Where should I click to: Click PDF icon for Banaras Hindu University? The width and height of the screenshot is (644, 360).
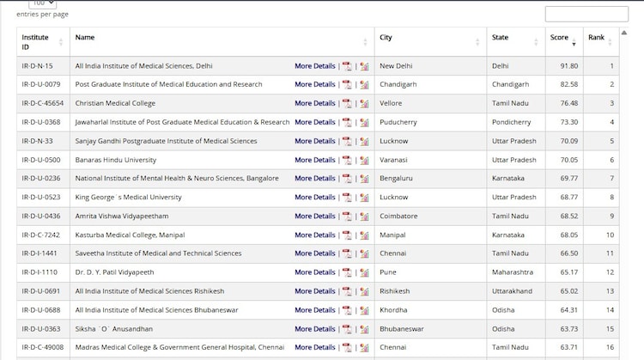tap(347, 160)
